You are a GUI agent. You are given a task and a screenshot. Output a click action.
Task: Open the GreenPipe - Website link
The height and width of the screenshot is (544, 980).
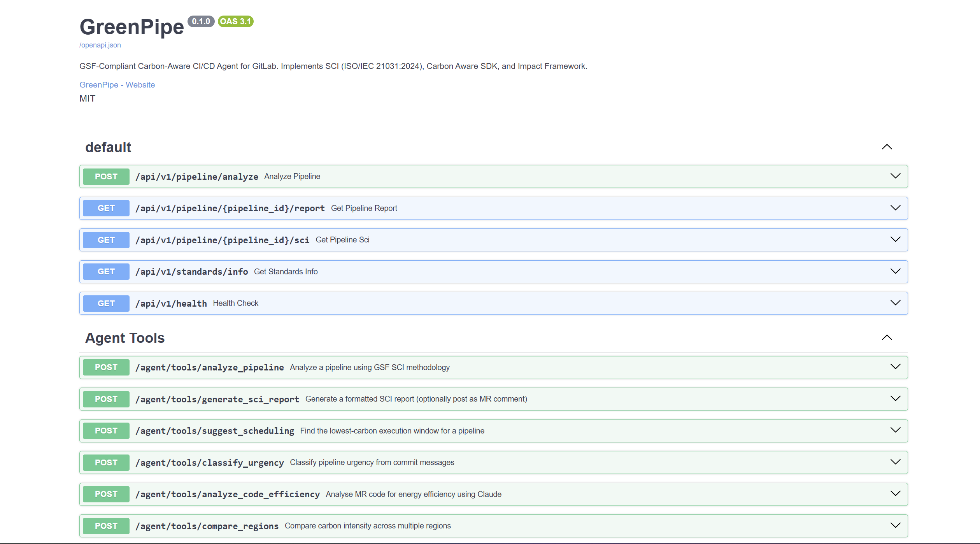pyautogui.click(x=117, y=85)
